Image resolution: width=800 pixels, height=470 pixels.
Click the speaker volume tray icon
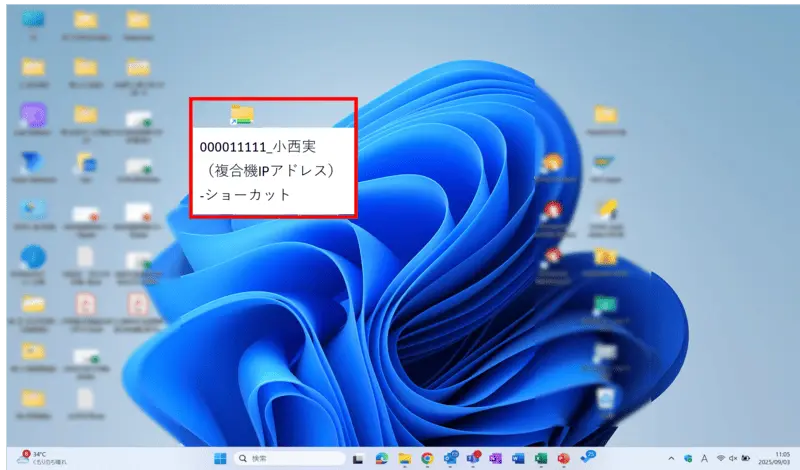point(733,458)
